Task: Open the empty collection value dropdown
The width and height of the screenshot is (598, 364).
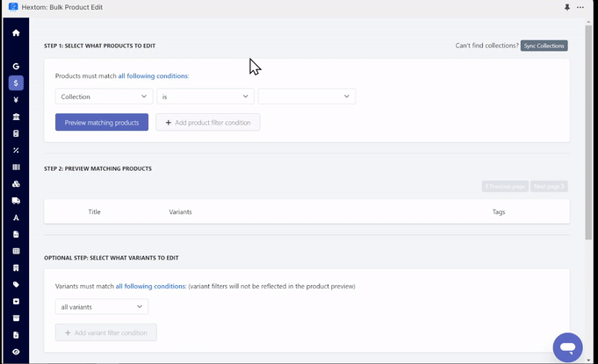Action: point(306,96)
